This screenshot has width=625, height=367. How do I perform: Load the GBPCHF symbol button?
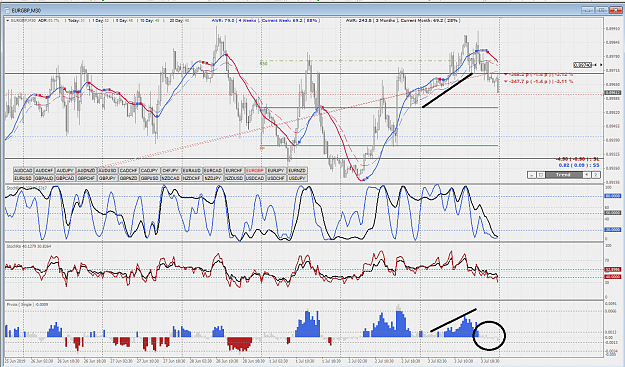click(x=87, y=178)
